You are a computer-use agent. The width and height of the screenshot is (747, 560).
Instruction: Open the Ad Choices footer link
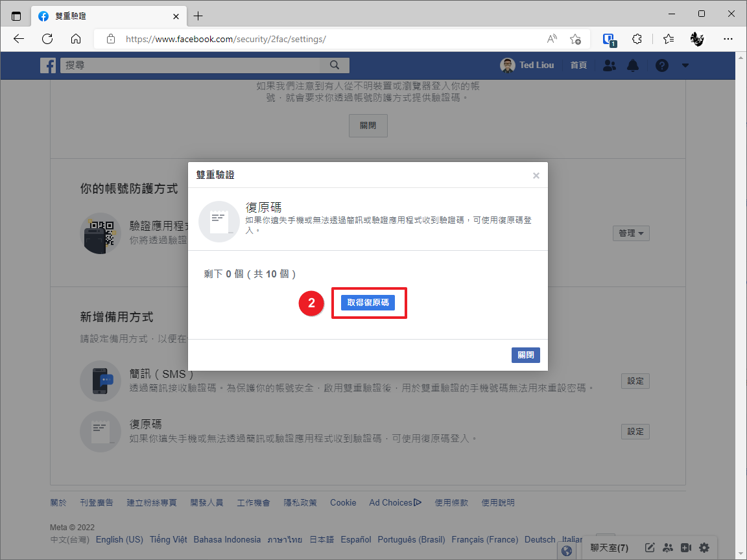[395, 502]
